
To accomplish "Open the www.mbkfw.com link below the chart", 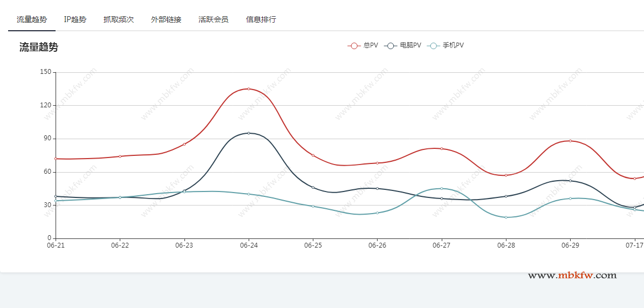I will coord(572,276).
